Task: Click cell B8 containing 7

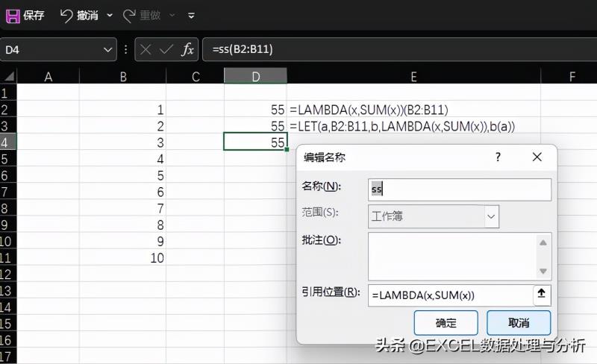Action: [122, 208]
